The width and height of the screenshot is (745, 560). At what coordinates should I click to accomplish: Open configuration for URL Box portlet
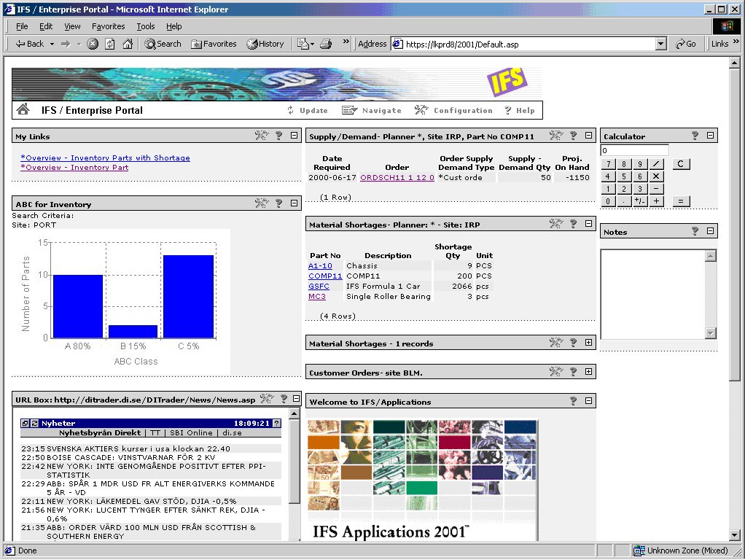[x=267, y=399]
